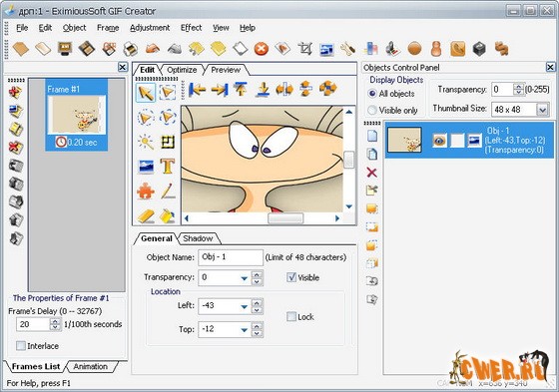
Task: Click the align left arrow icon
Action: pyautogui.click(x=197, y=89)
